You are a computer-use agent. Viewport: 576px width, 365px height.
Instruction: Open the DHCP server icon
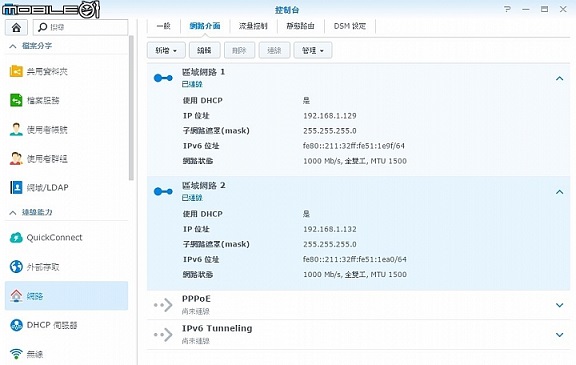click(16, 325)
